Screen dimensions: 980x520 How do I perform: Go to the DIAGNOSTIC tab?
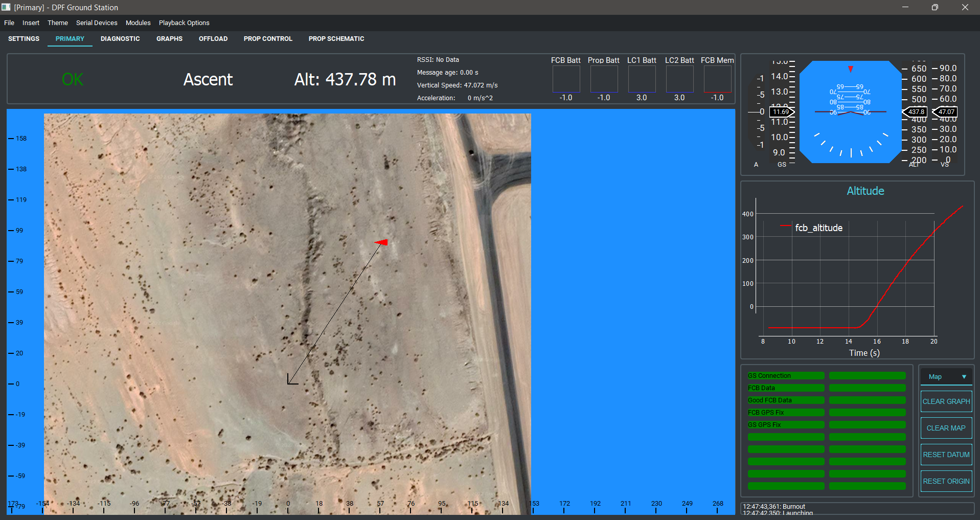coord(120,39)
